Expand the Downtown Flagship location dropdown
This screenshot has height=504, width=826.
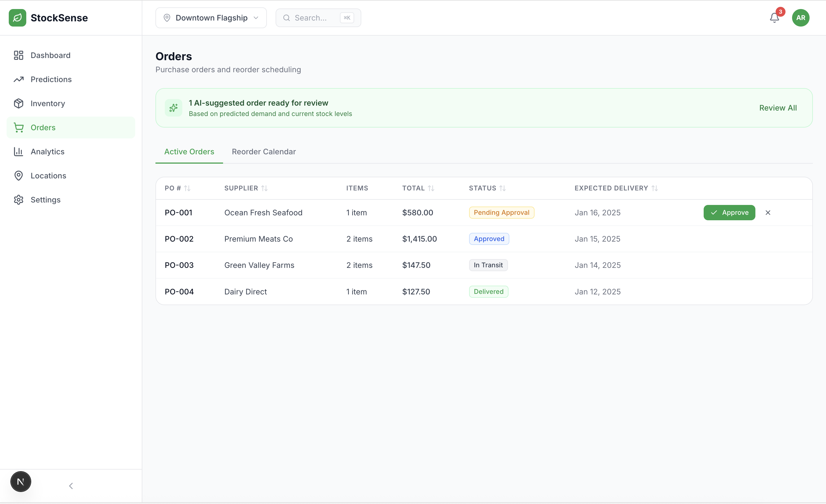pos(211,18)
